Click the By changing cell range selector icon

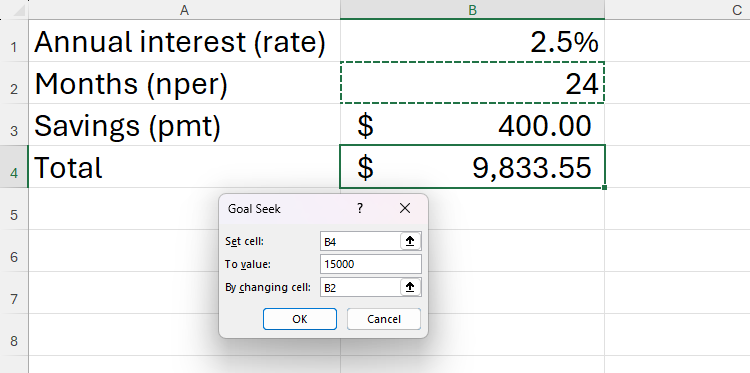click(x=410, y=287)
